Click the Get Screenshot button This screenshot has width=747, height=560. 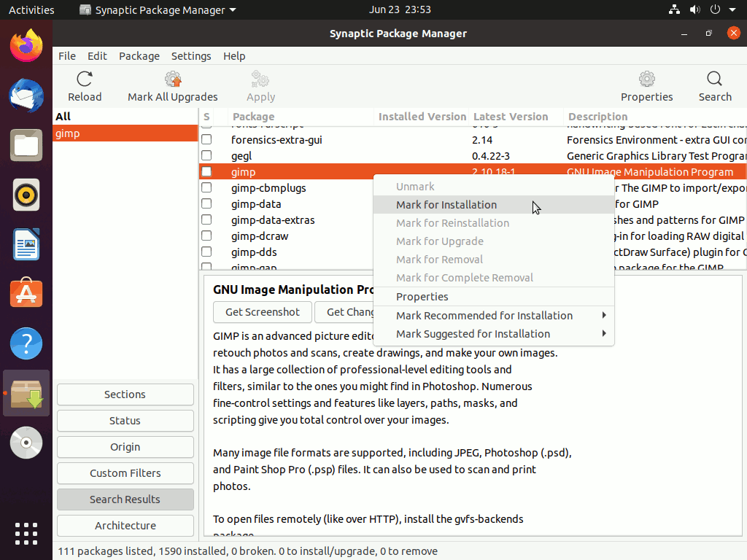pyautogui.click(x=263, y=312)
